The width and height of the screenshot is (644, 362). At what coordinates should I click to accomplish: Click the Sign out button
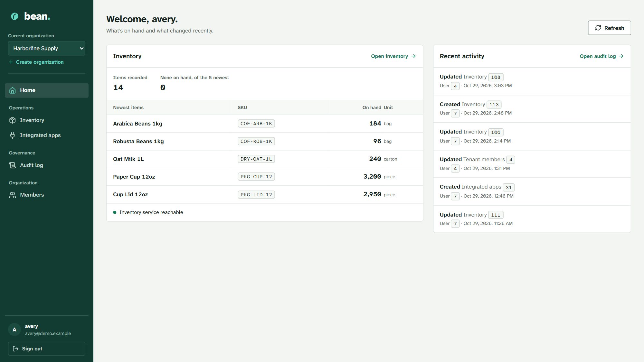point(47,349)
